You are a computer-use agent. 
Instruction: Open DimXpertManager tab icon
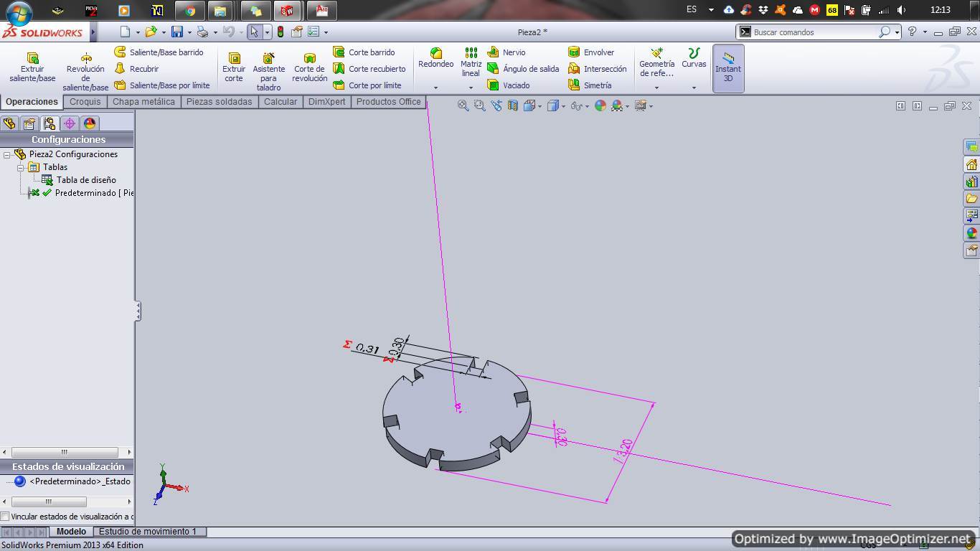pos(70,123)
